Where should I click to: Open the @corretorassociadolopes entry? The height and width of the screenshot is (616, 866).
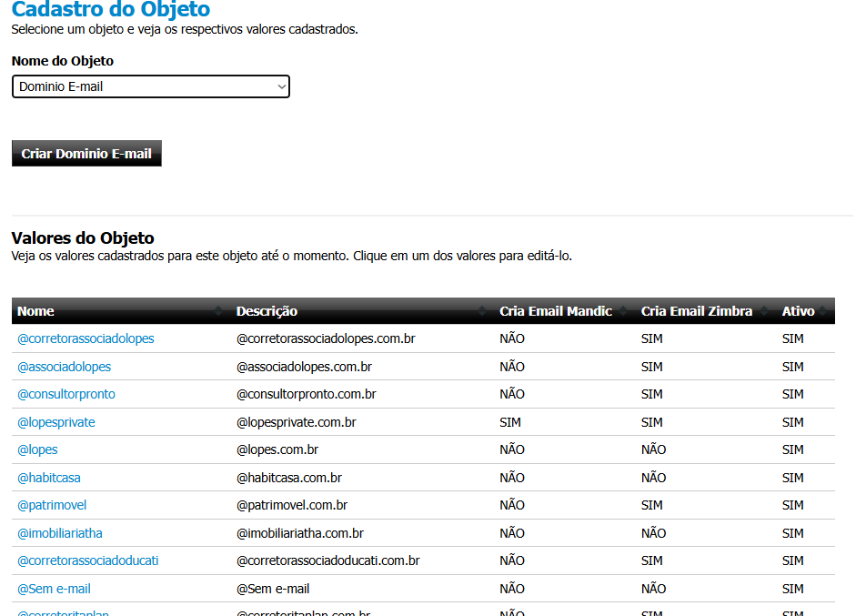[x=86, y=338]
